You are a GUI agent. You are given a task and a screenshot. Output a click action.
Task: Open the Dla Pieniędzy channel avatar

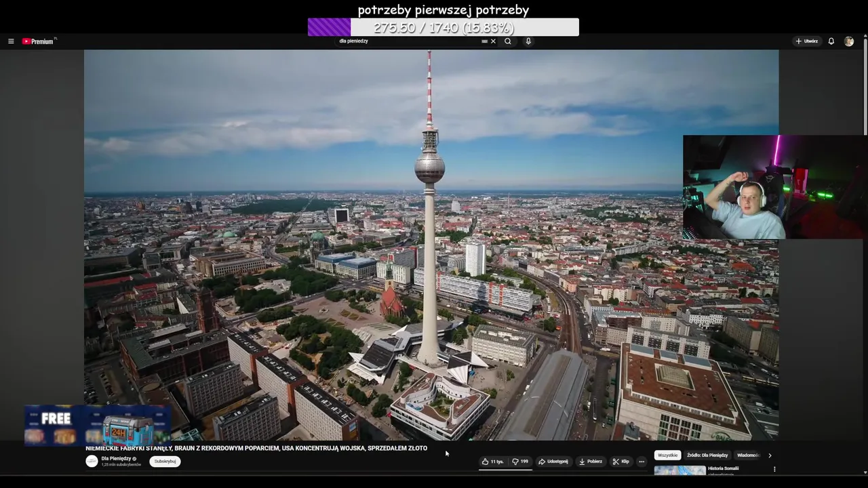tap(92, 461)
